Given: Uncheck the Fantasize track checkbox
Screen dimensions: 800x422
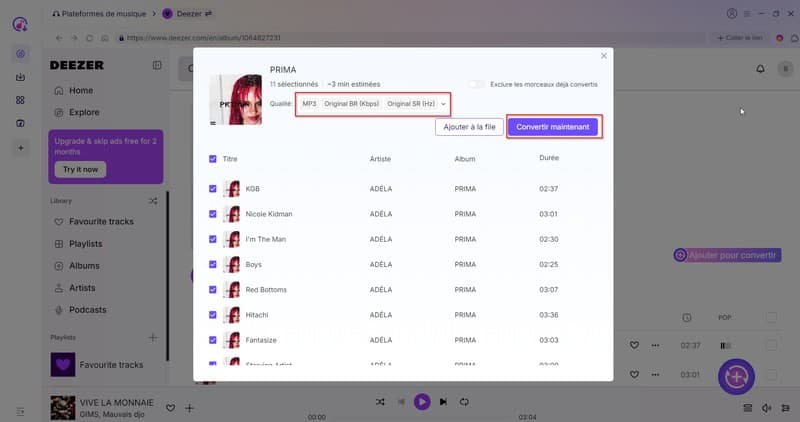Looking at the screenshot, I should 213,340.
